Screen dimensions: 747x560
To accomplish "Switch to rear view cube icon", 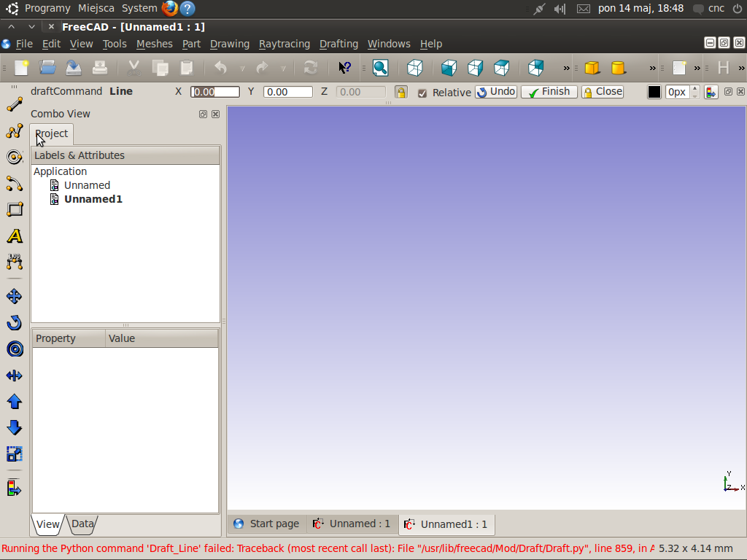I will [x=536, y=68].
